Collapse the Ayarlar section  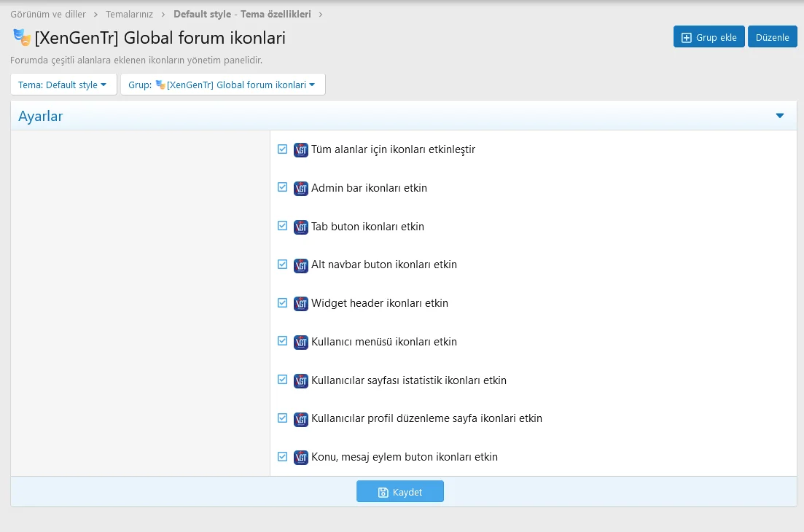[780, 115]
